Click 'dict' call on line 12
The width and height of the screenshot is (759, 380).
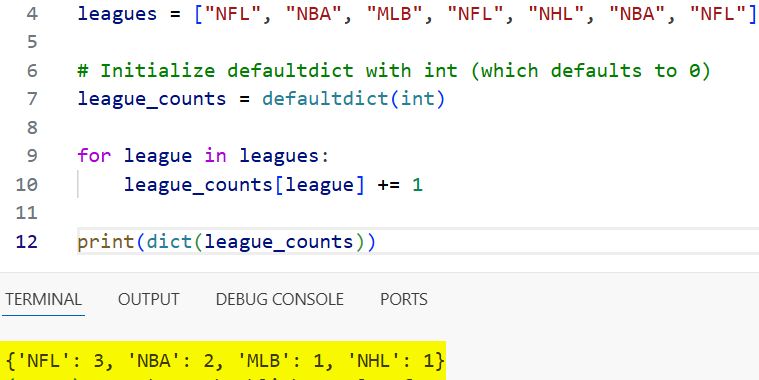[169, 242]
